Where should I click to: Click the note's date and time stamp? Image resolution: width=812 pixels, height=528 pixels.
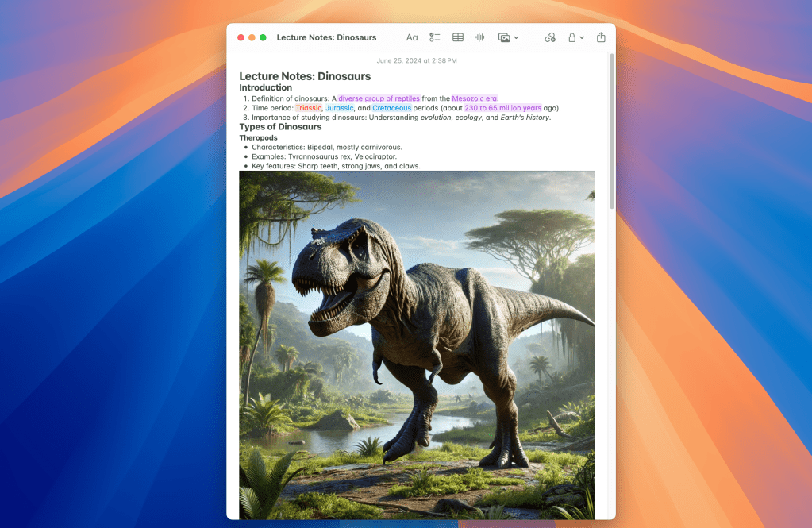(x=417, y=60)
